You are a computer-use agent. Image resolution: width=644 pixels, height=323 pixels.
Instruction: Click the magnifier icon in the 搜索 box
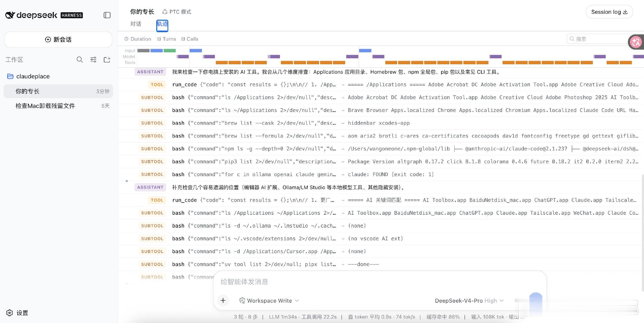click(572, 39)
